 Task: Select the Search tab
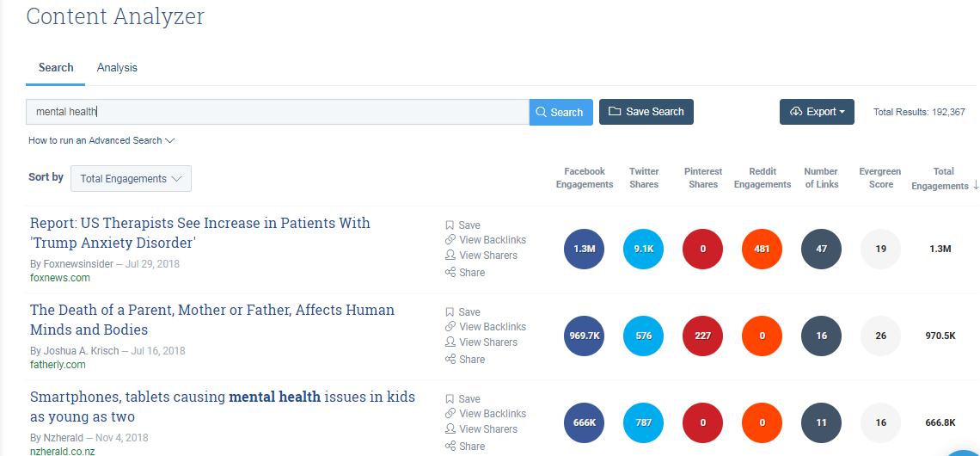pos(56,68)
